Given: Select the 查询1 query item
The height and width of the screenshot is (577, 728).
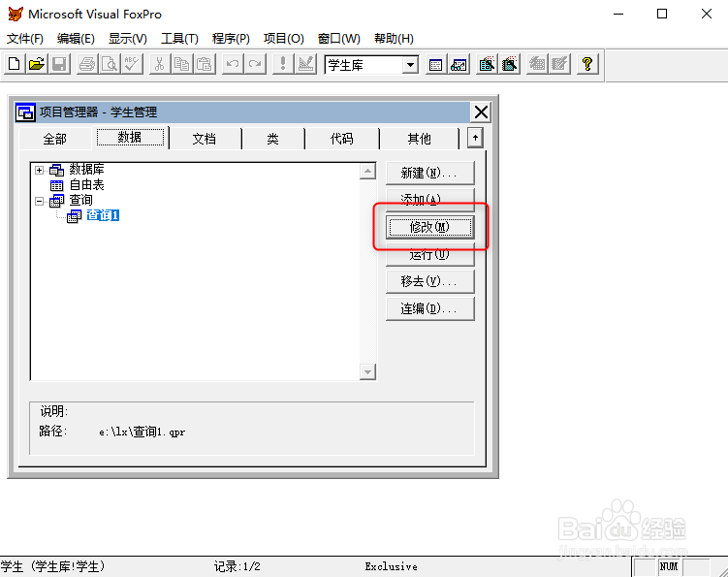Looking at the screenshot, I should tap(103, 215).
